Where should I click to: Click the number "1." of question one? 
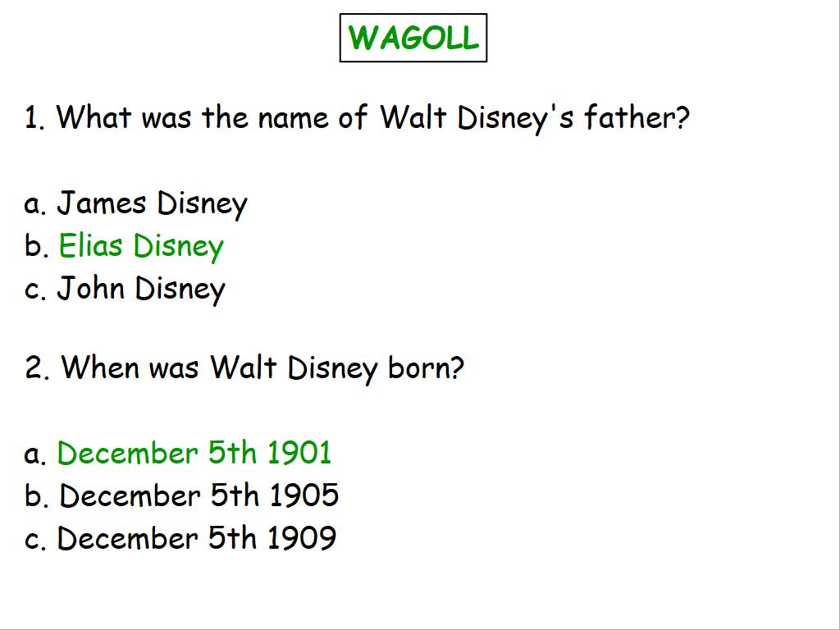coord(34,118)
